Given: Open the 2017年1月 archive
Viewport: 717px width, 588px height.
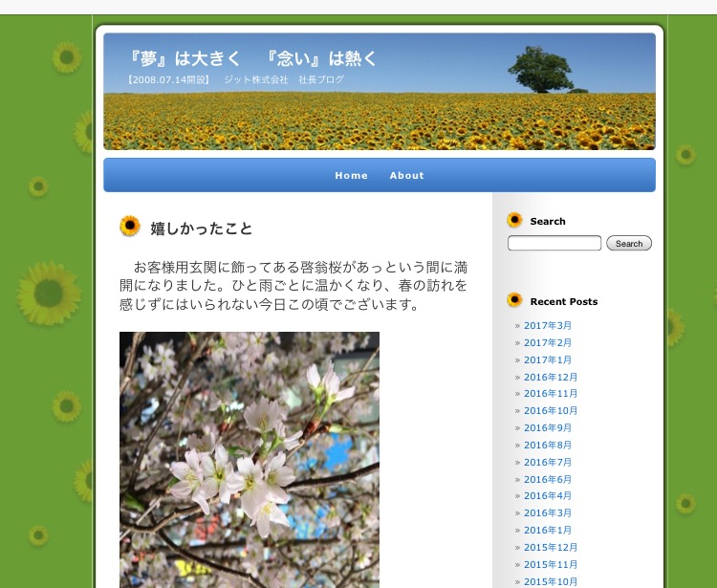Looking at the screenshot, I should point(548,359).
